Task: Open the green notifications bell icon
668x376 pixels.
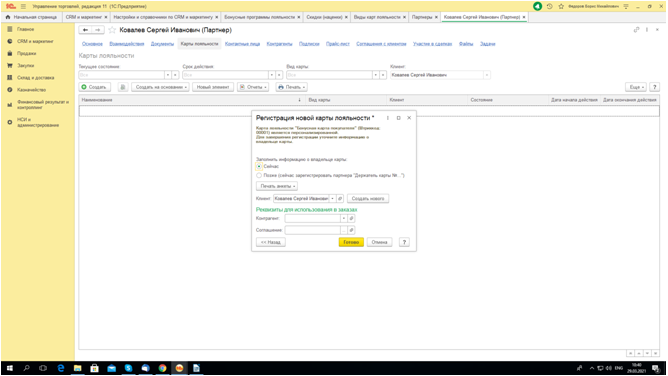Action: pos(538,6)
